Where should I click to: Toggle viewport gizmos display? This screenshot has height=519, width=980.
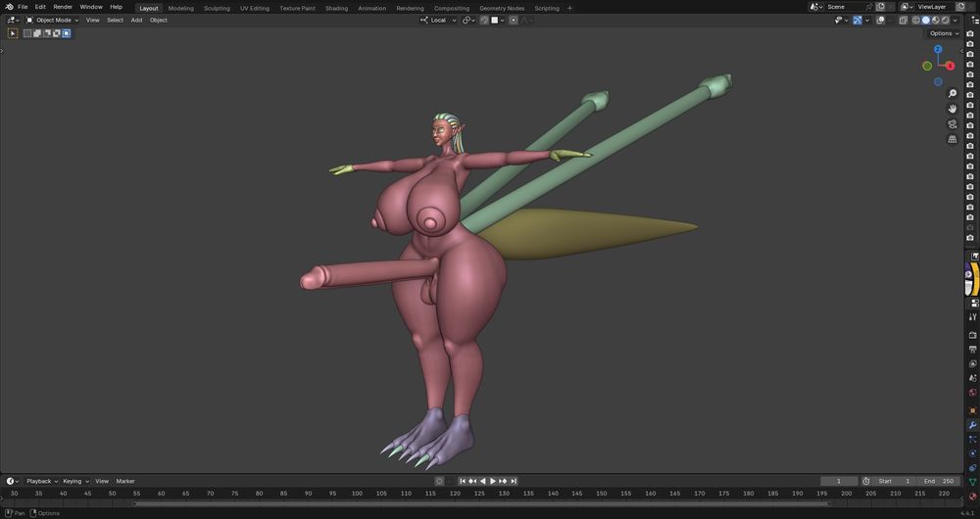(857, 20)
